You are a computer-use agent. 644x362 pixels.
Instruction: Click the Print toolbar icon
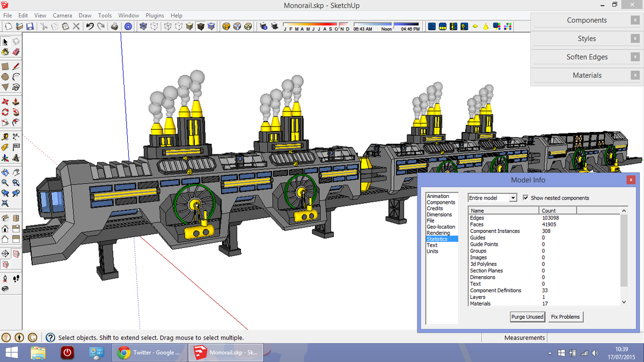click(x=114, y=26)
